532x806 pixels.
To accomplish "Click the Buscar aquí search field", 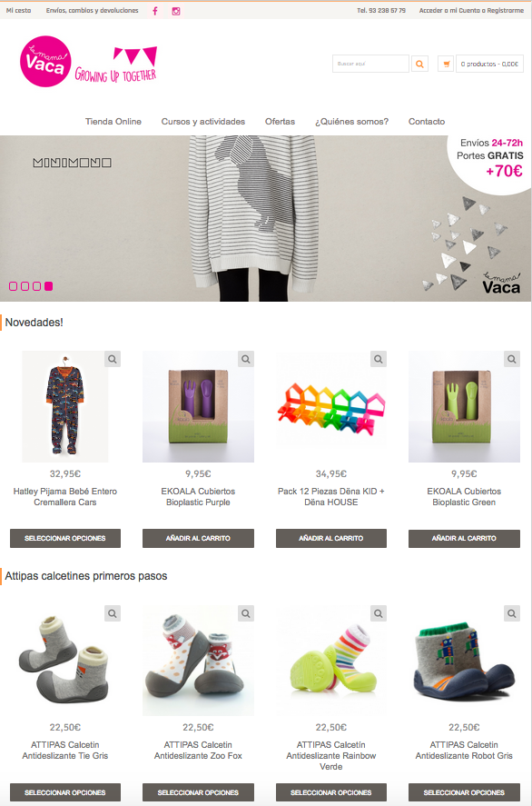I will [370, 64].
